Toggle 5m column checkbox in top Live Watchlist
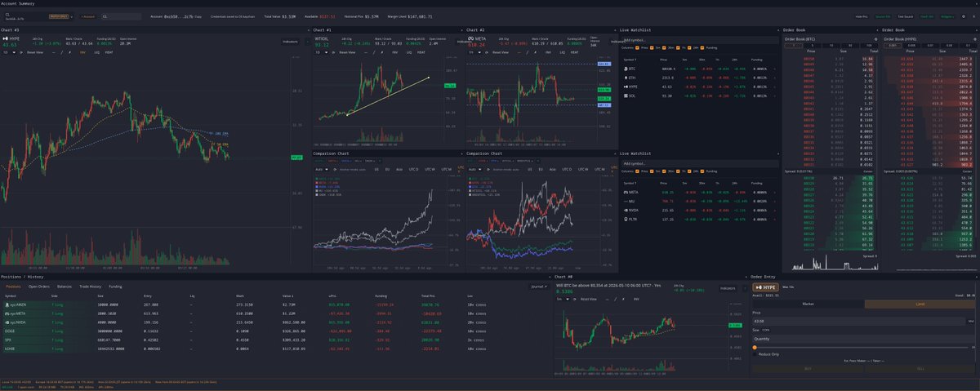Viewport: 980px width, 391px height. pos(651,47)
